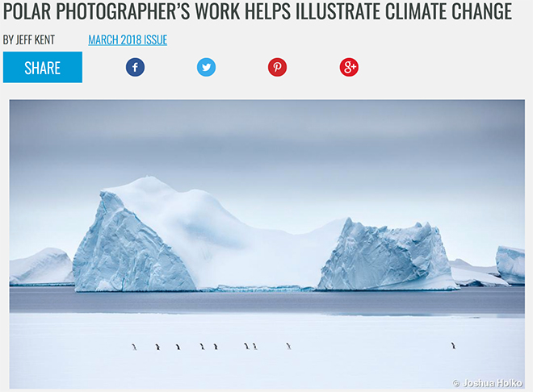This screenshot has width=533, height=392.
Task: Pin the article using Pinterest icon
Action: pyautogui.click(x=277, y=67)
